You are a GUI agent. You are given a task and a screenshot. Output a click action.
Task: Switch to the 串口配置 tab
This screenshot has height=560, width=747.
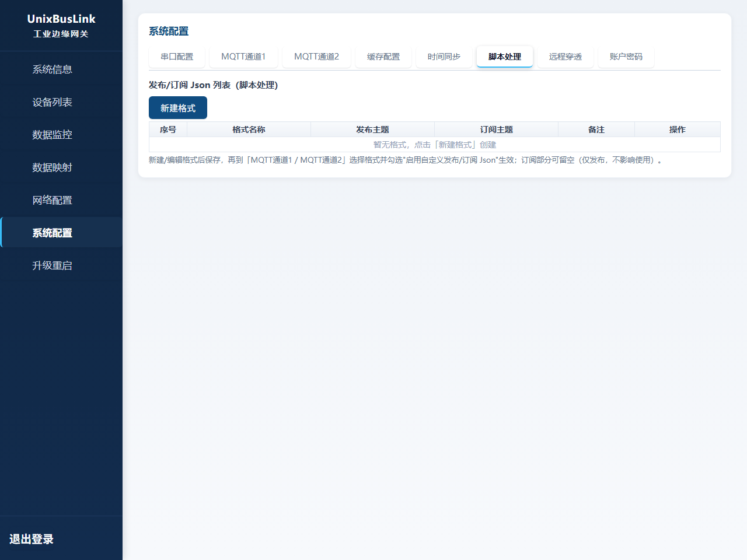(x=177, y=57)
